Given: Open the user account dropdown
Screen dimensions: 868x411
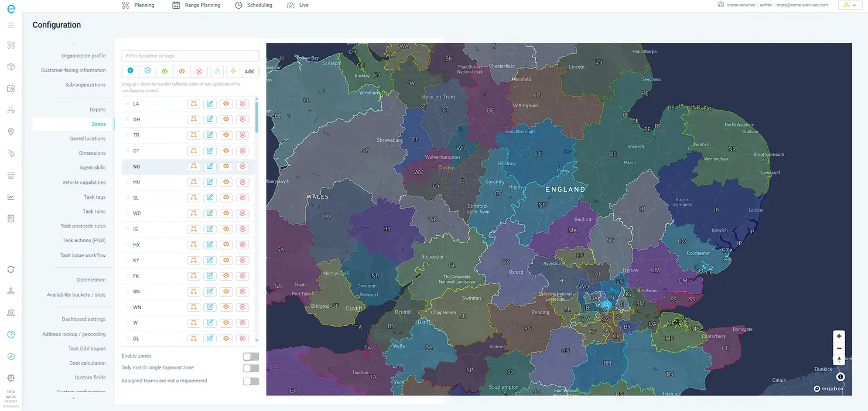Looking at the screenshot, I should click(851, 5).
